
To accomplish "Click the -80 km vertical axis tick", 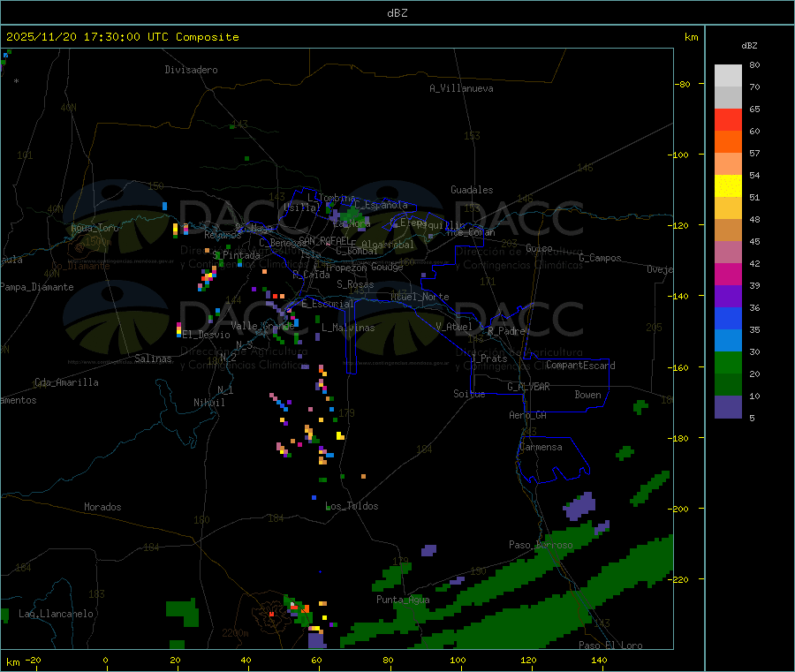I will pos(682,84).
